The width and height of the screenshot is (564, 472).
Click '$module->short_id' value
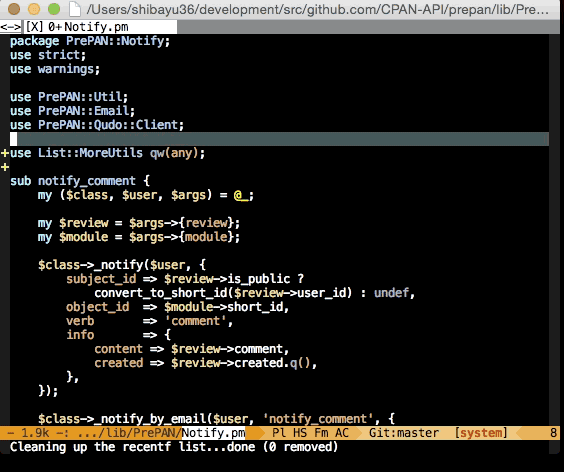point(225,307)
